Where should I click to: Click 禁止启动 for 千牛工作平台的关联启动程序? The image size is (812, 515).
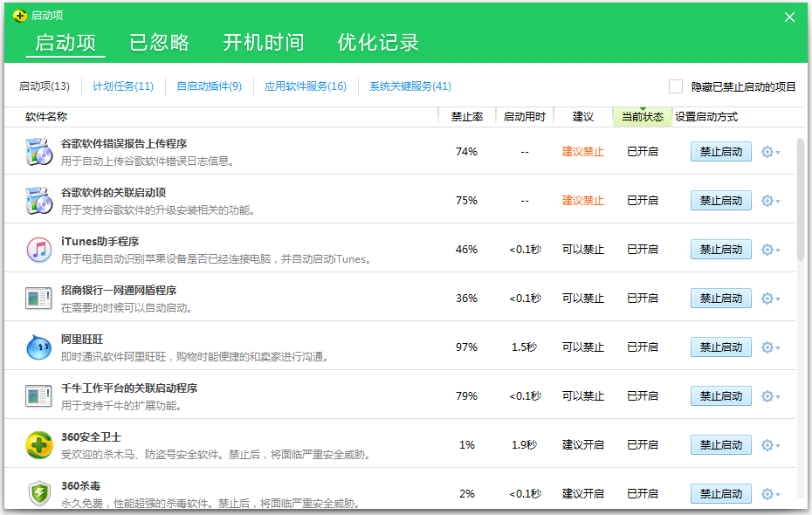point(721,396)
